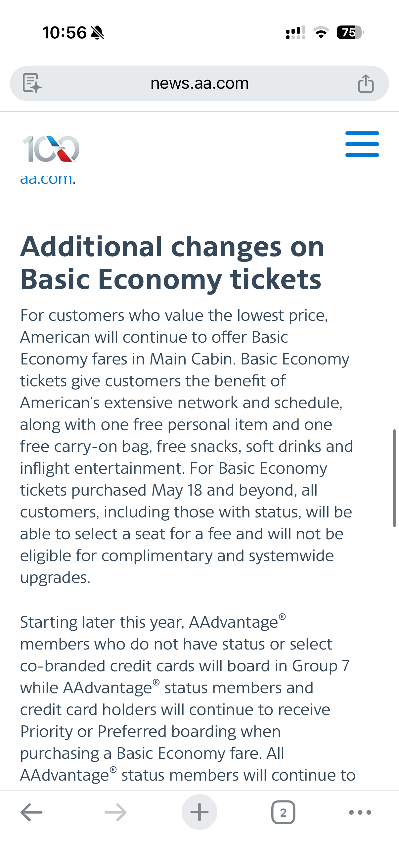Tap the Wi-Fi status icon
Screen dimensions: 399x868
tap(321, 33)
